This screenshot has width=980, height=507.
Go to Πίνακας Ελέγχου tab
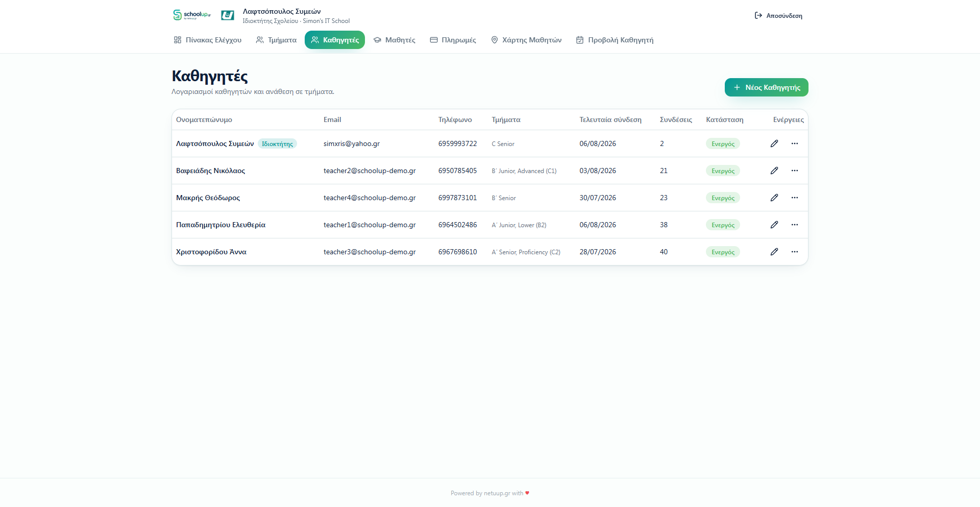click(x=208, y=40)
